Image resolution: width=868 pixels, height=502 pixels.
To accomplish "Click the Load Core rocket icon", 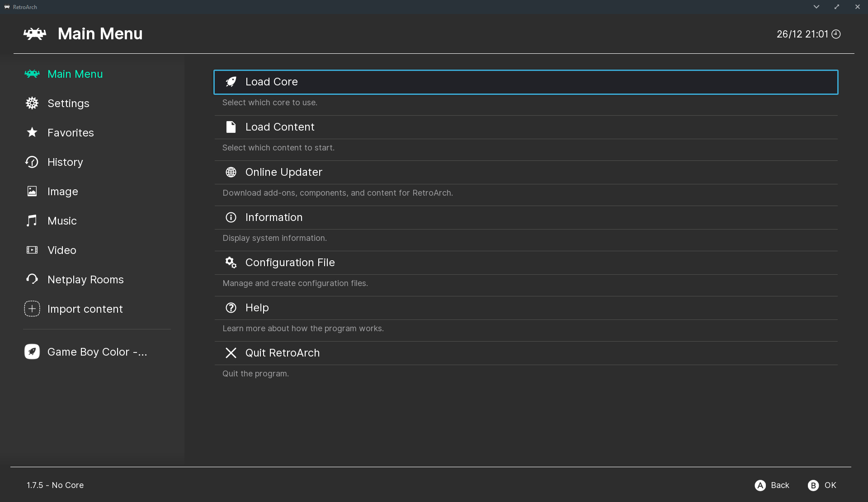I will [x=231, y=82].
